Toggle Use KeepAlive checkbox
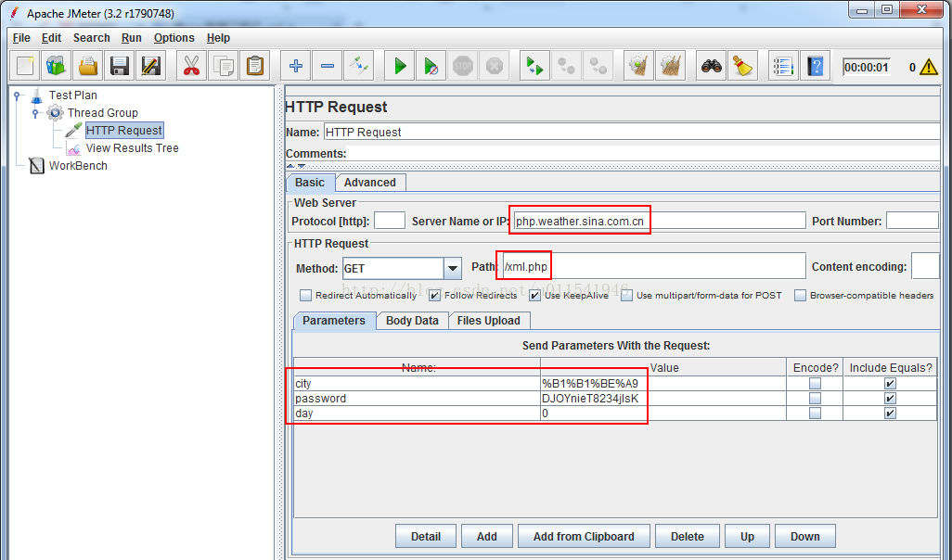Viewport: 952px width, 560px height. pos(534,296)
